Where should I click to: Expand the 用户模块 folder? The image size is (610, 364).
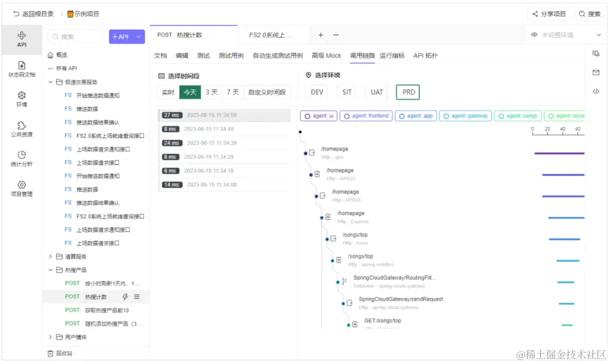click(50, 337)
